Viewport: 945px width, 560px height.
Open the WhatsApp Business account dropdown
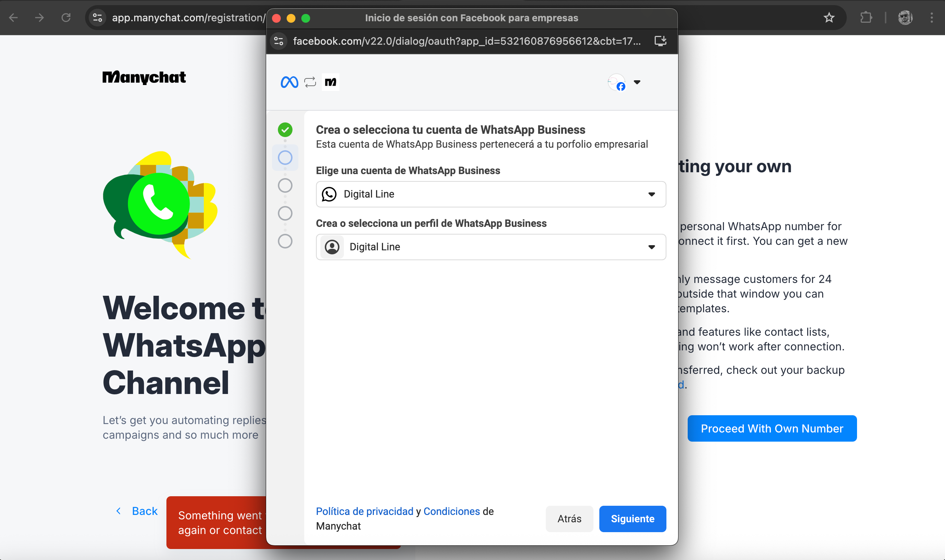[x=490, y=194]
